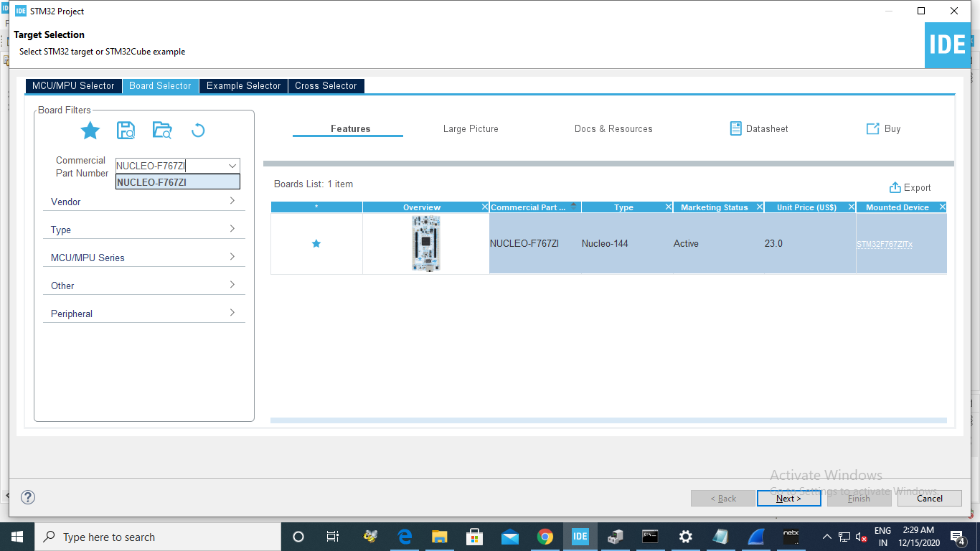Open Settings gear in taskbar
The width and height of the screenshot is (980, 551).
[686, 537]
